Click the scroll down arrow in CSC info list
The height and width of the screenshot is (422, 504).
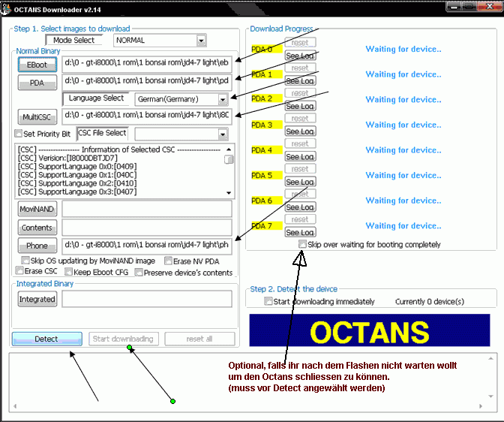[229, 193]
